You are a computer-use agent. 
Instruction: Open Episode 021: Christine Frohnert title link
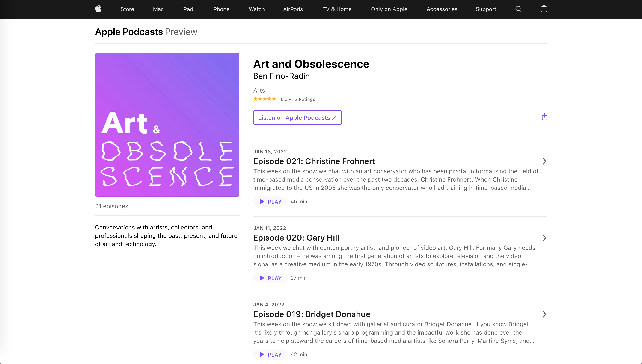click(314, 161)
